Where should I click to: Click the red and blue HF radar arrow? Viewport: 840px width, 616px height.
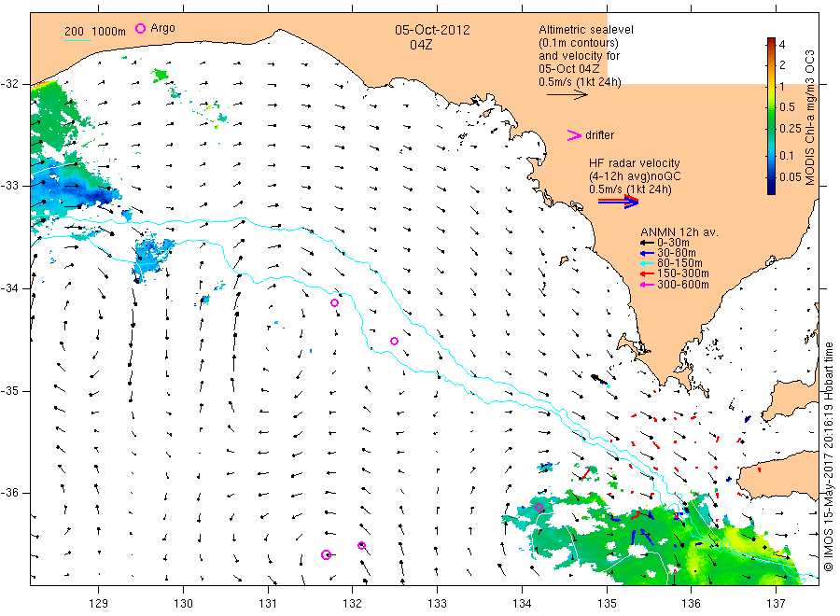pos(618,202)
